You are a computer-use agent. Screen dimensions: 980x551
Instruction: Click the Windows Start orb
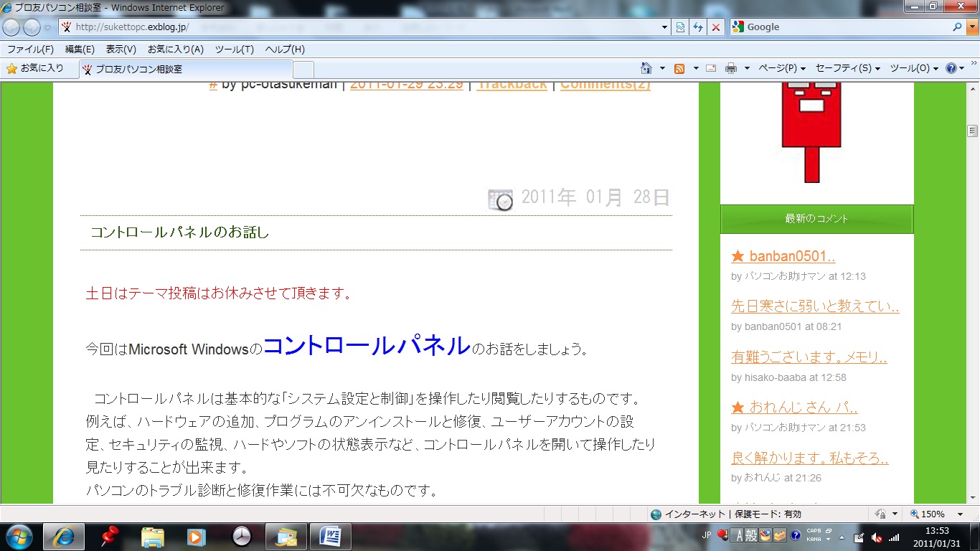tap(19, 536)
